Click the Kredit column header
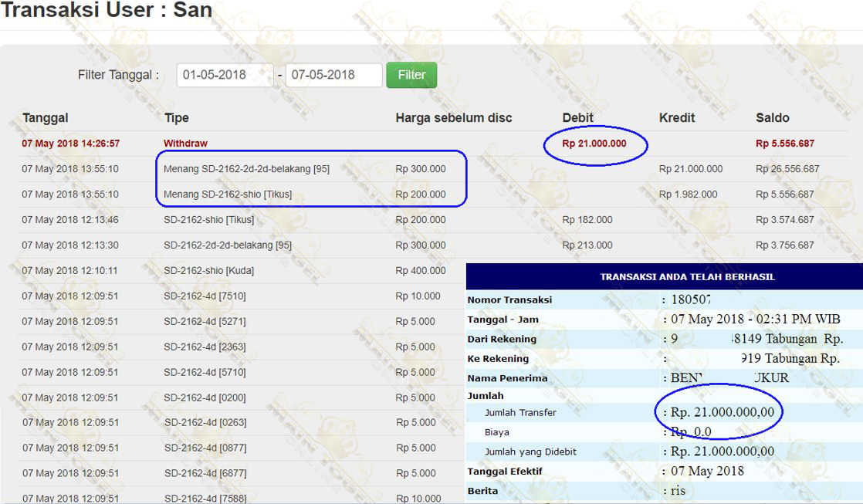The height and width of the screenshot is (504, 863). [x=677, y=118]
